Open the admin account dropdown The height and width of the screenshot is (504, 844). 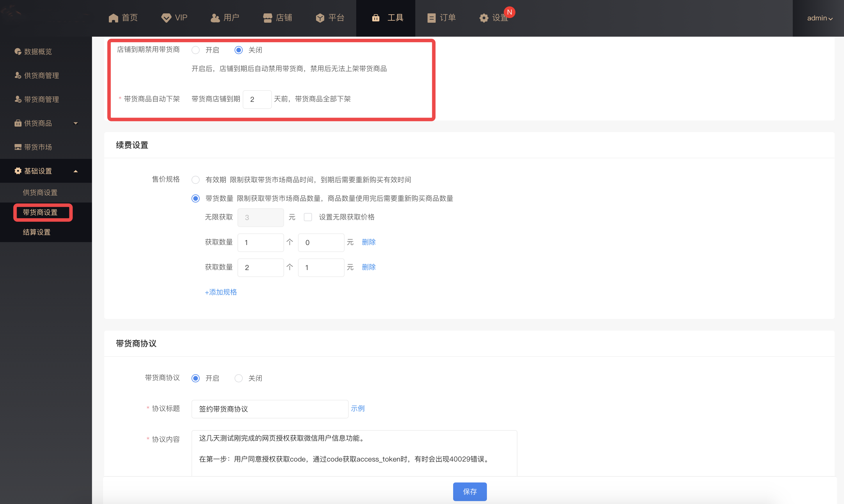[x=820, y=18]
